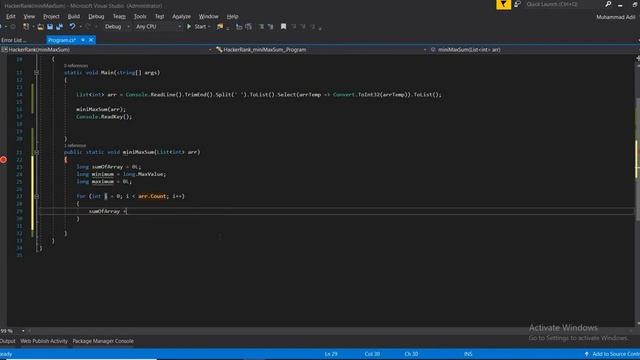Open the Team menu
The height and width of the screenshot is (360, 640).
click(119, 16)
